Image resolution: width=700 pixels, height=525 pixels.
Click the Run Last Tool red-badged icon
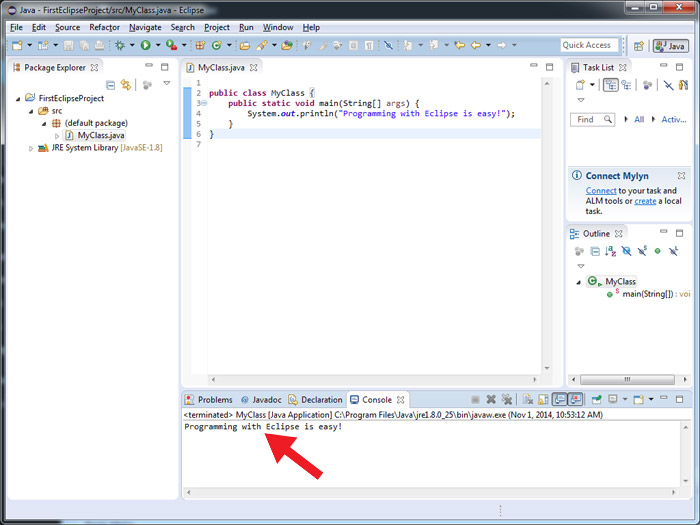(x=171, y=45)
